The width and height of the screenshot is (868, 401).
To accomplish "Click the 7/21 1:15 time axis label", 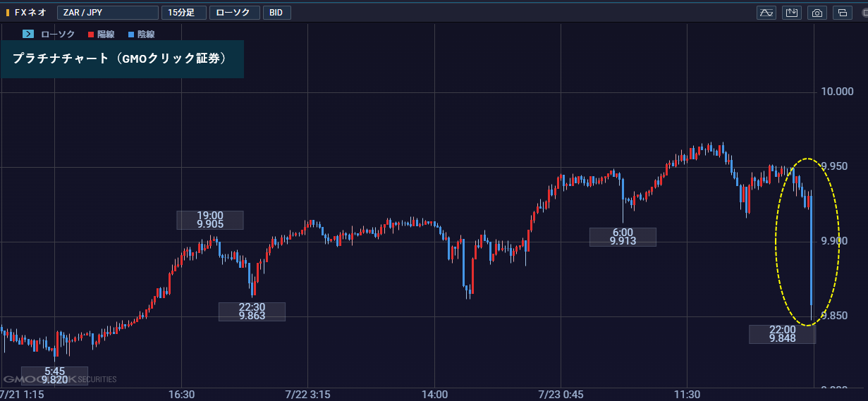I will 22,395.
